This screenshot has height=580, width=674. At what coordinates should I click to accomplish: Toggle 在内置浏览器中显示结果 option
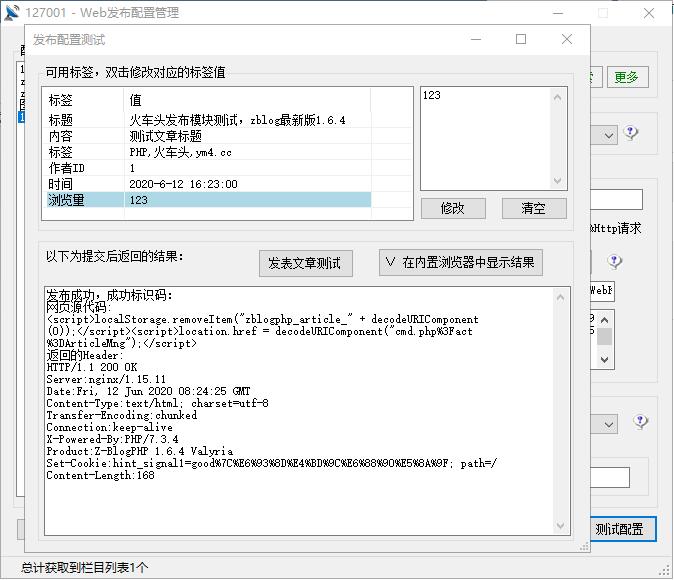coord(460,262)
